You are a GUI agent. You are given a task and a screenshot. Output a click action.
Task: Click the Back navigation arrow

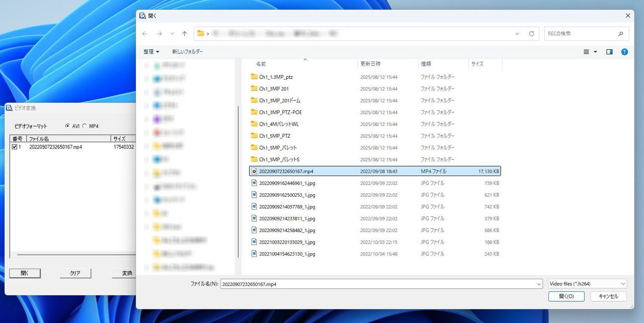145,34
